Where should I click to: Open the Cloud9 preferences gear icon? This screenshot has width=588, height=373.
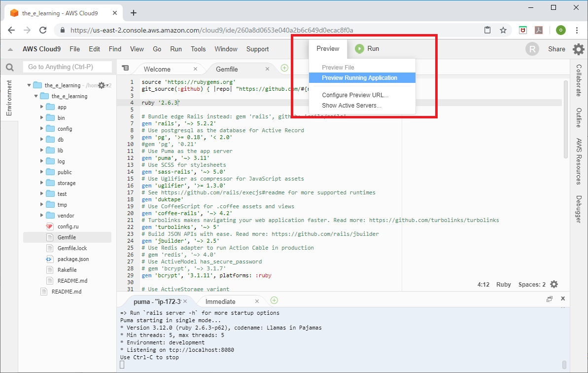click(578, 49)
